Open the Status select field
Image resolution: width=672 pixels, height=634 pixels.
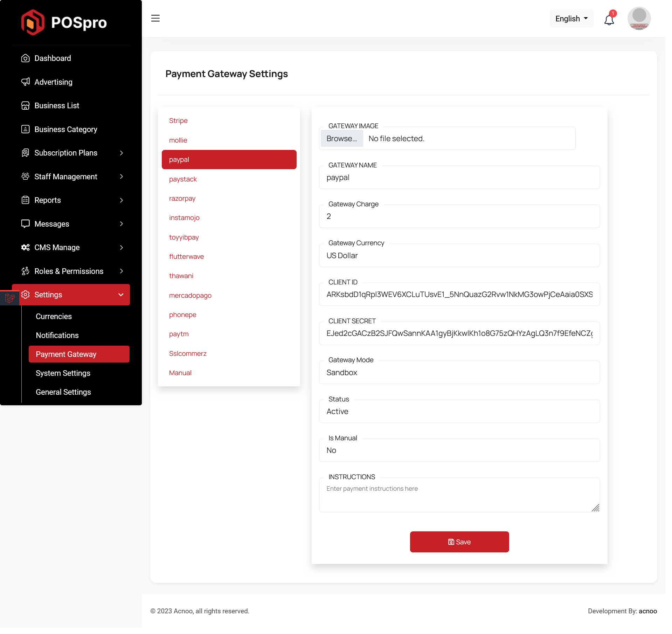459,411
